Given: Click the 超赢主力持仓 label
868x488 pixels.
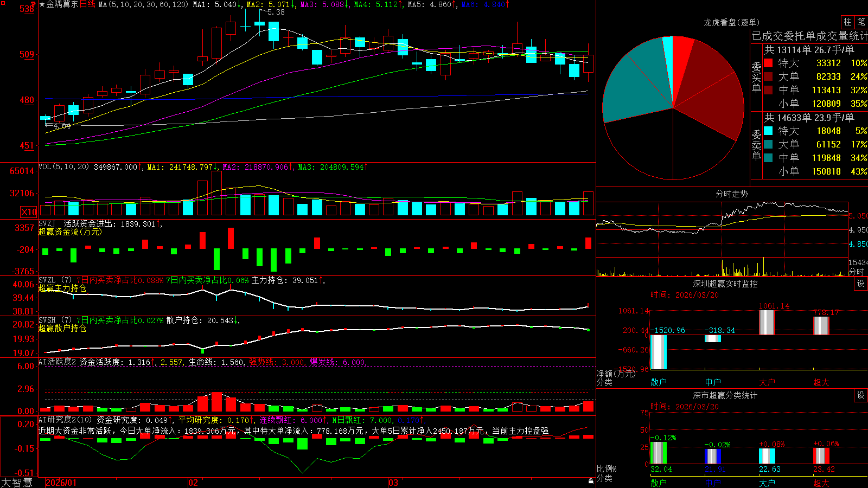Looking at the screenshot, I should coord(62,288).
